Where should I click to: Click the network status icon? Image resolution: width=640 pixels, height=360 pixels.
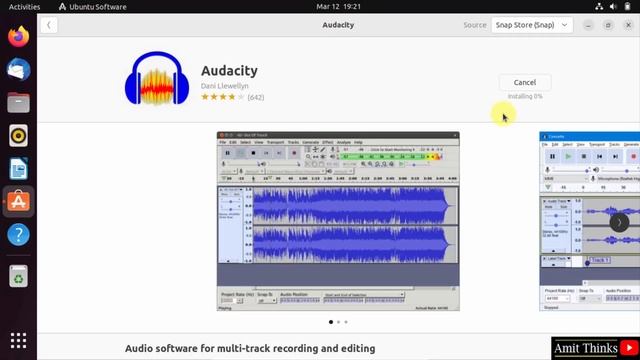pos(599,7)
